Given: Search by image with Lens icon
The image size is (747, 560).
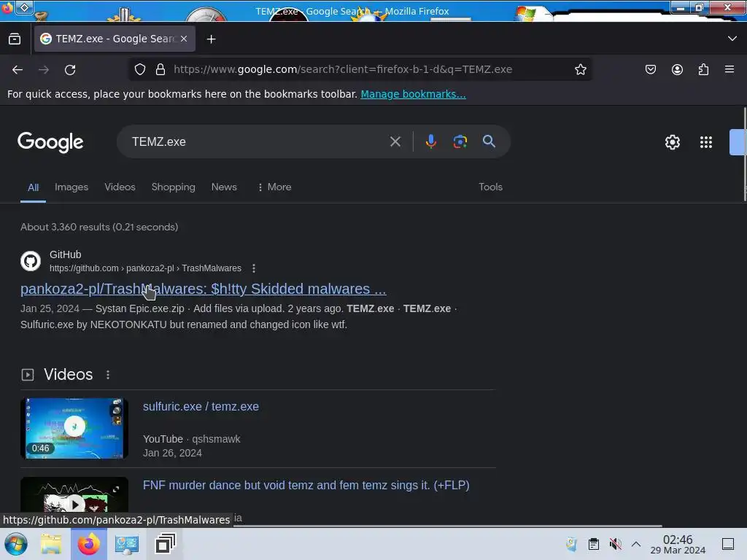Looking at the screenshot, I should 460,141.
